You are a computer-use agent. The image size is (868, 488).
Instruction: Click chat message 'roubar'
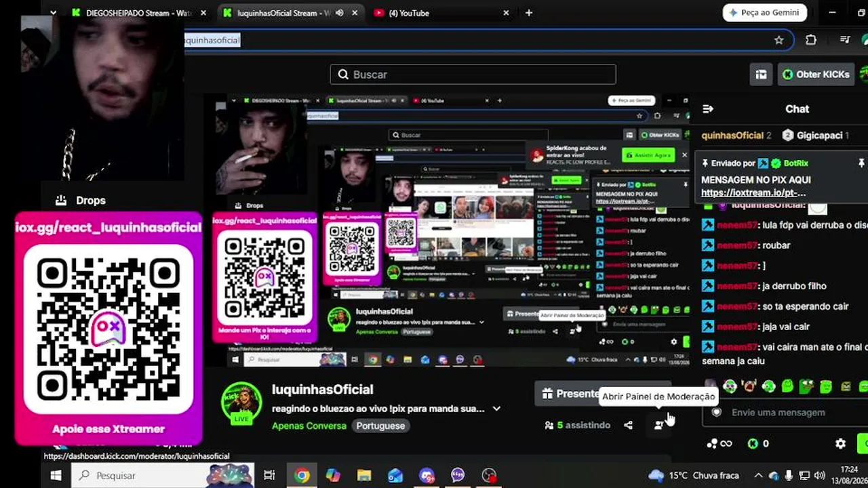coord(777,245)
